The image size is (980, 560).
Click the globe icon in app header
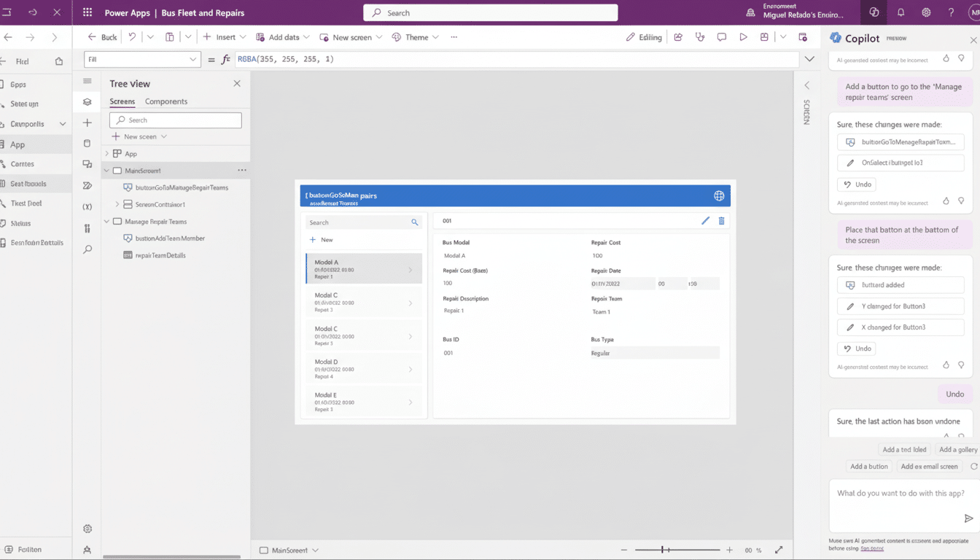click(719, 195)
